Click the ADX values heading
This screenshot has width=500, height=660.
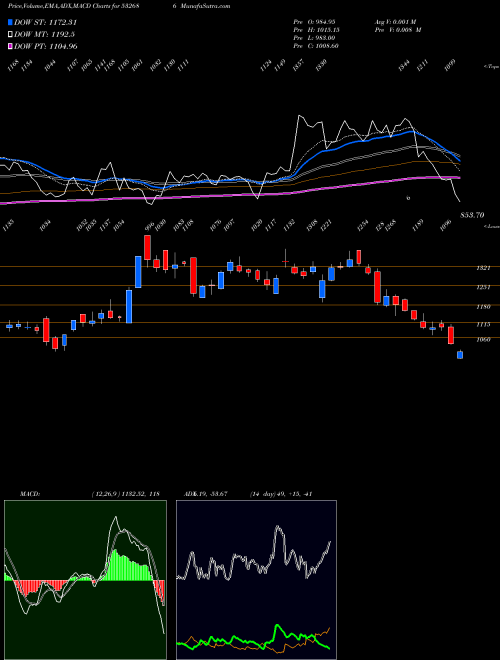point(205,494)
